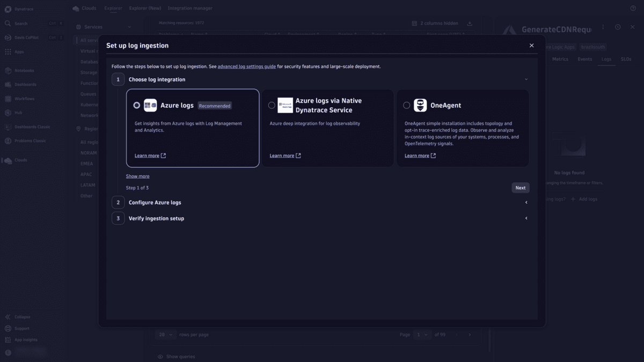Expand the Configure Azure logs step

click(526, 202)
